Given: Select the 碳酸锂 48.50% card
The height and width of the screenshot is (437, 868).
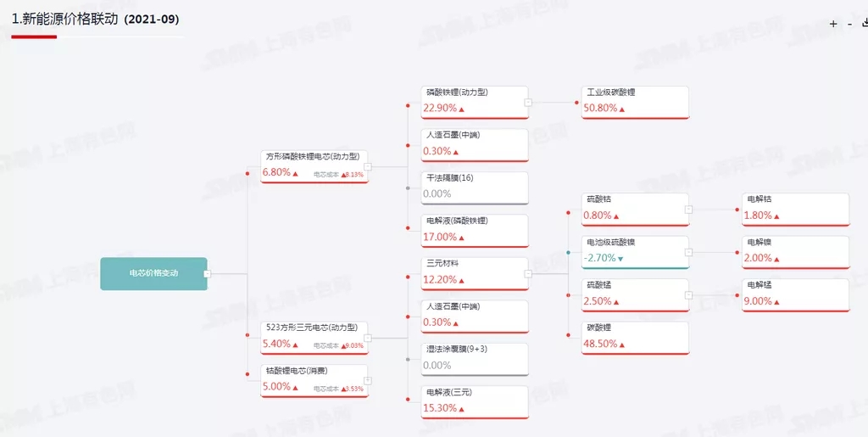Looking at the screenshot, I should [634, 337].
